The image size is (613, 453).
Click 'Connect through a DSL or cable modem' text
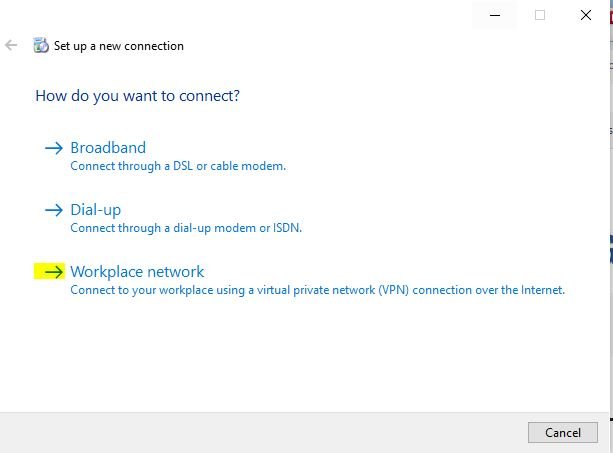pos(178,166)
